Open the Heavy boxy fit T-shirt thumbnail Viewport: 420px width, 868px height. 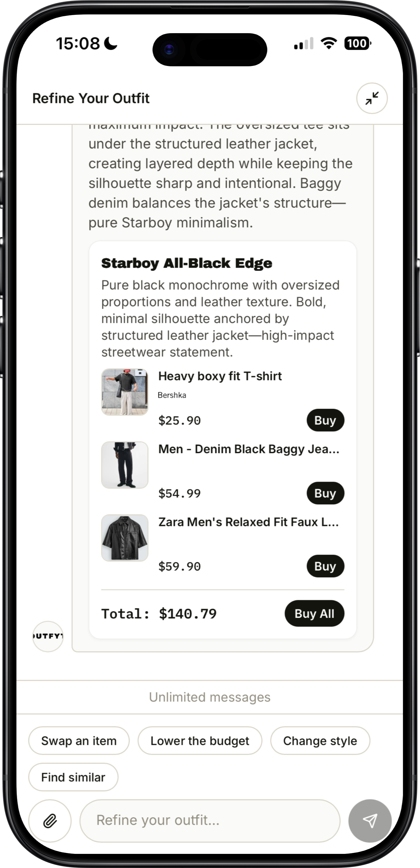[x=125, y=392]
